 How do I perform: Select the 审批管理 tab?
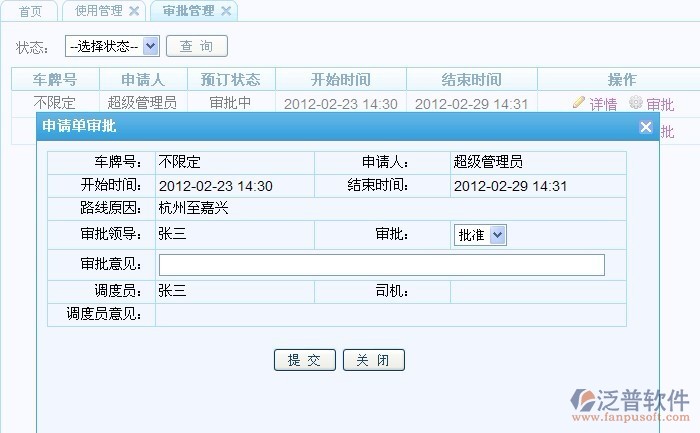(188, 11)
